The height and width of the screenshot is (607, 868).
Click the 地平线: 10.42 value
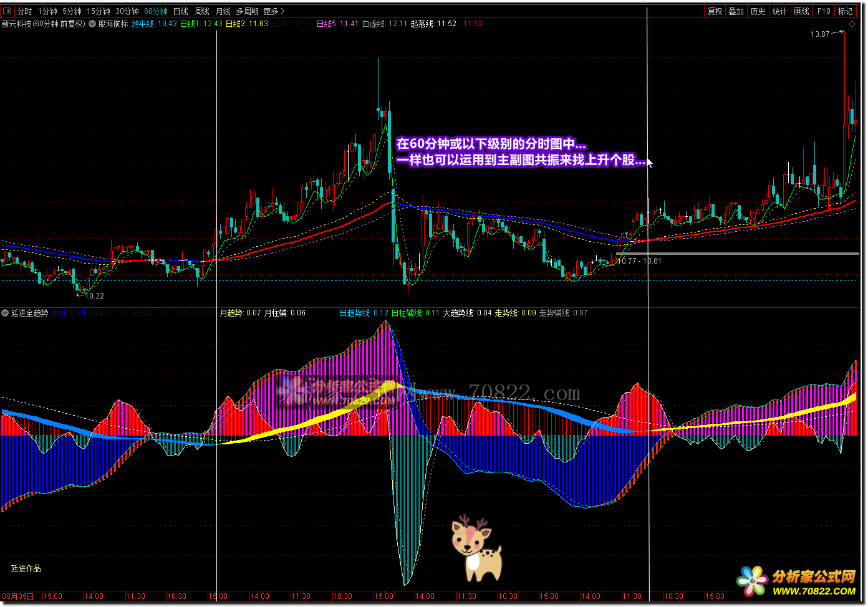click(154, 24)
